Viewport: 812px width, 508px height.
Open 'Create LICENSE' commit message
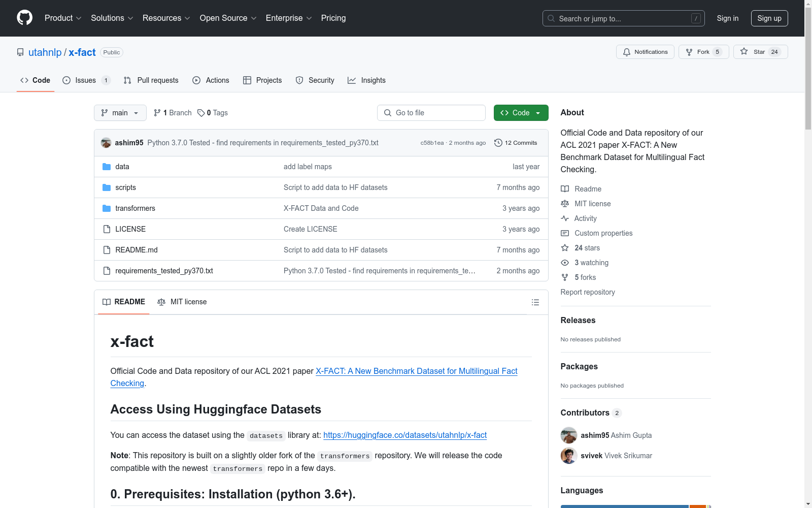click(x=310, y=229)
